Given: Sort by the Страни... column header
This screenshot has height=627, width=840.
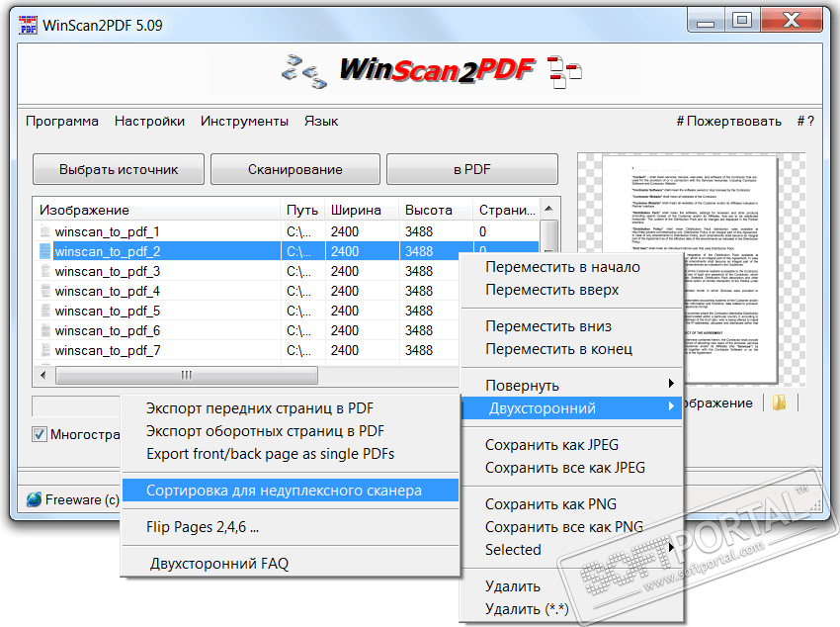Looking at the screenshot, I should (506, 210).
